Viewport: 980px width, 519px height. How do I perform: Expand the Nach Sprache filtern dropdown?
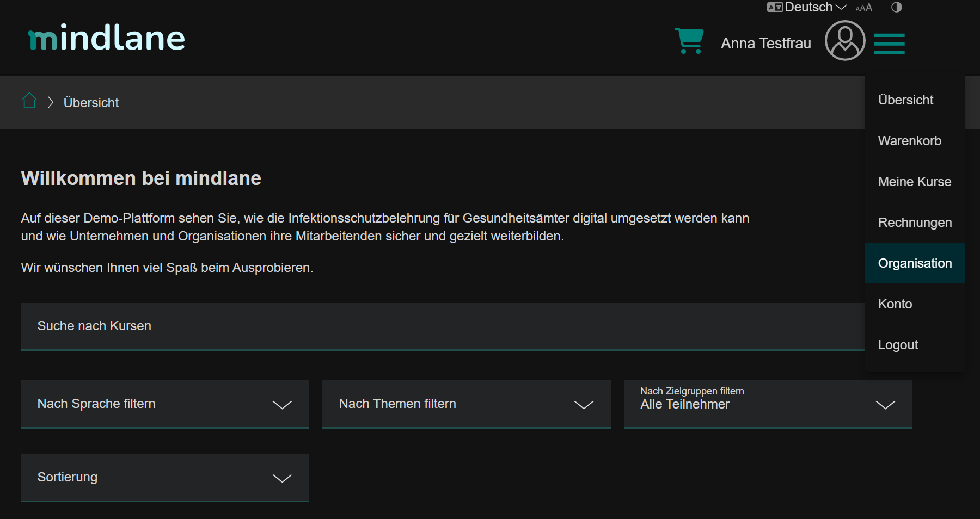[165, 404]
